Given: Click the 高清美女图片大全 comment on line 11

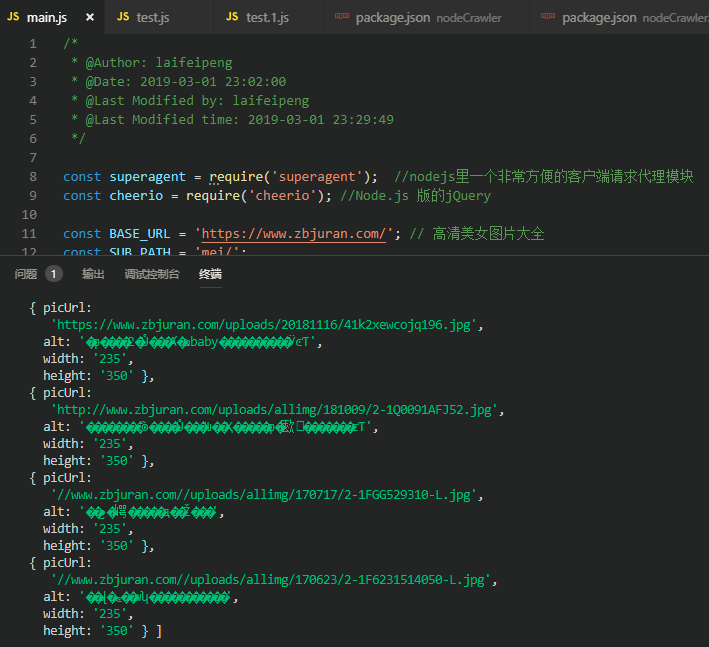Looking at the screenshot, I should (x=477, y=234).
